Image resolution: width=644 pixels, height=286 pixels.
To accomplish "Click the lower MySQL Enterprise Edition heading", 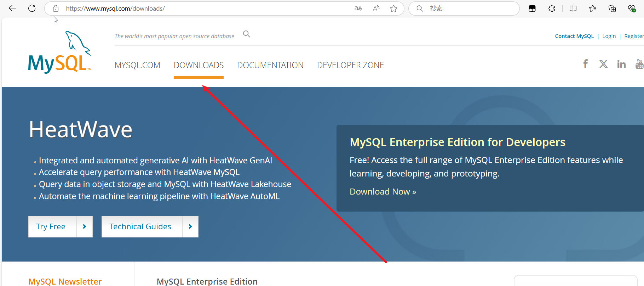I will point(207,281).
